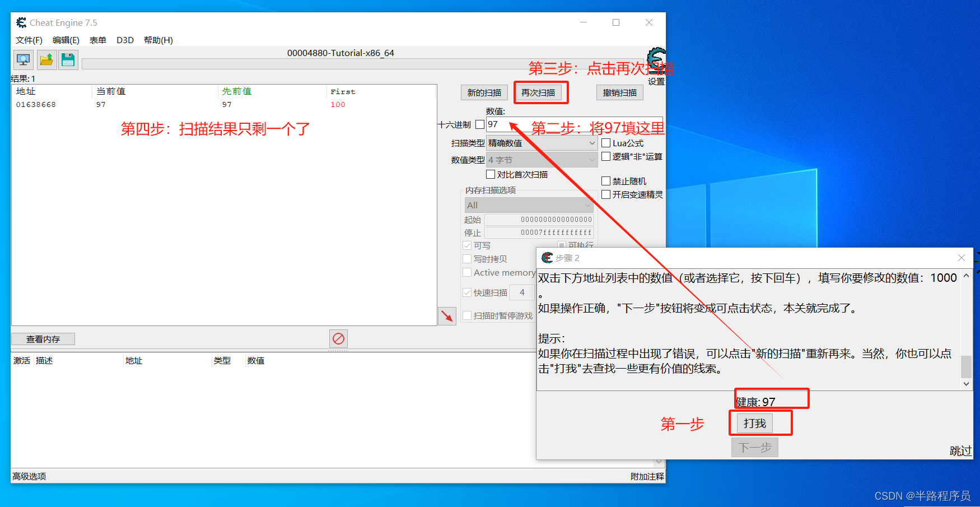The image size is (980, 507).
Task: Click the 描述 column header in address list
Action: 78,361
